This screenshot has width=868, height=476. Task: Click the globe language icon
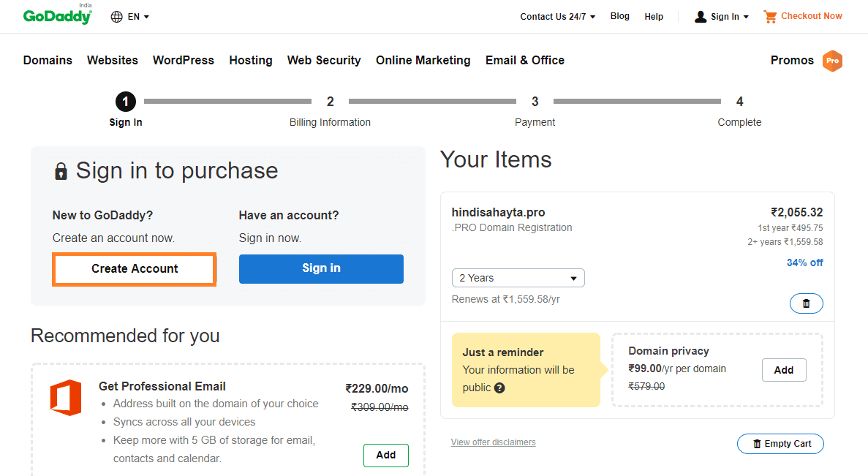click(x=117, y=17)
